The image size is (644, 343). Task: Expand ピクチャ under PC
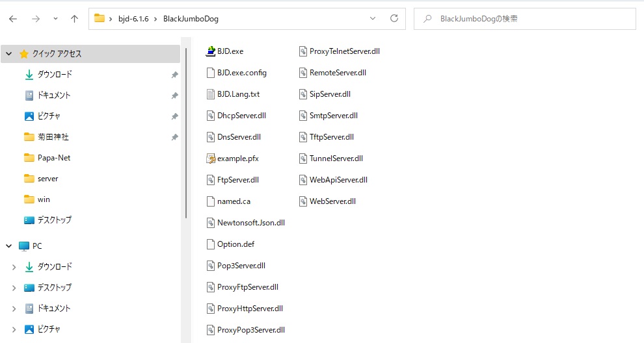click(x=14, y=329)
